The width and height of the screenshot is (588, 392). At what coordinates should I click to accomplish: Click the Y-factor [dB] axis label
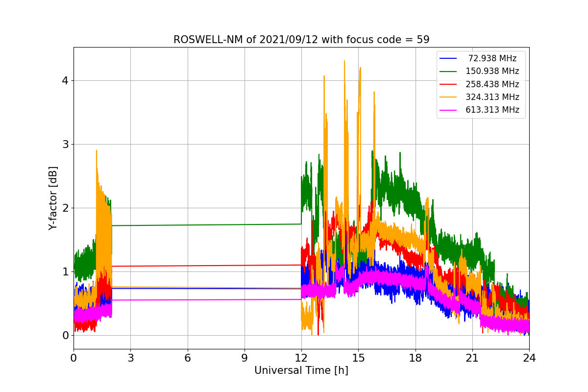click(x=53, y=198)
